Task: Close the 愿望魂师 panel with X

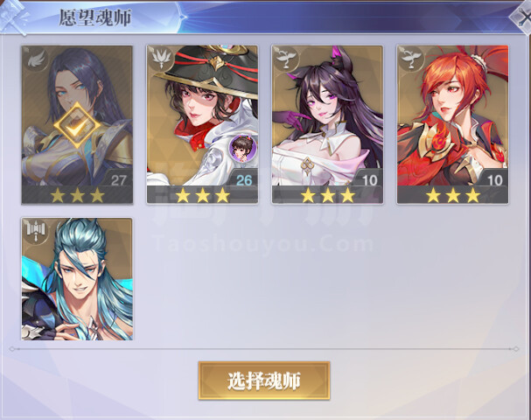Action: pyautogui.click(x=522, y=17)
